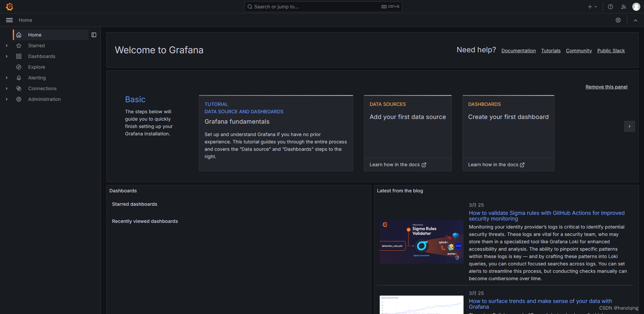The height and width of the screenshot is (314, 644).
Task: Click the Latest from the blog title
Action: pos(400,191)
